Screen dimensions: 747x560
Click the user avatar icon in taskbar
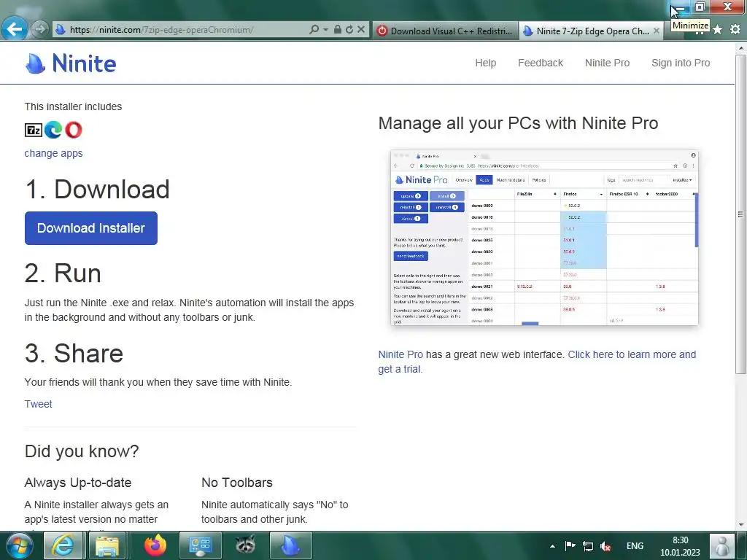point(721,545)
